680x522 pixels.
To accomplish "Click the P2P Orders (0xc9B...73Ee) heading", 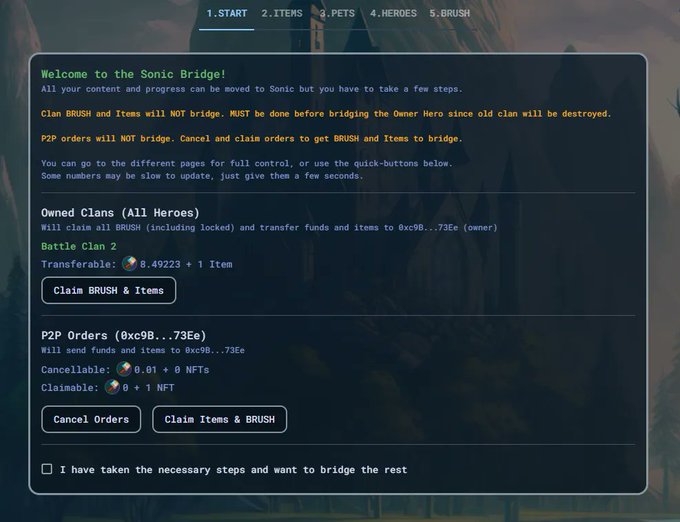I will click(124, 336).
